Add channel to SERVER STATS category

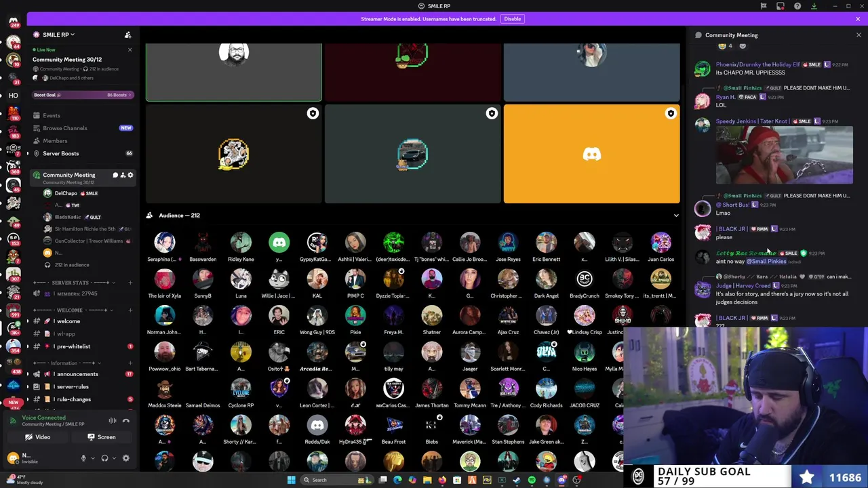click(x=130, y=282)
